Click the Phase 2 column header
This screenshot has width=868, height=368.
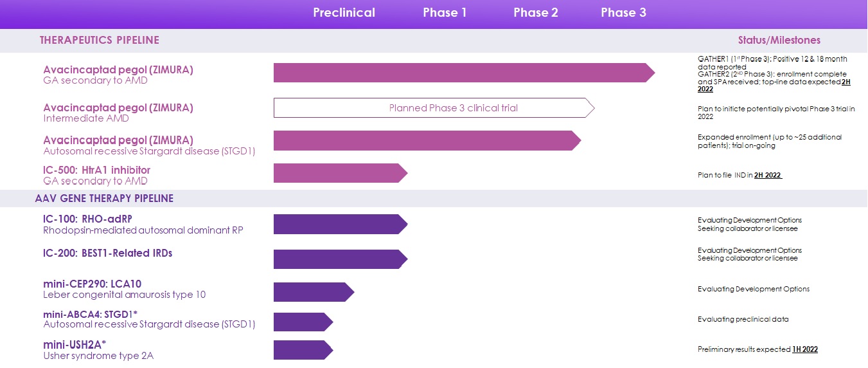point(535,13)
